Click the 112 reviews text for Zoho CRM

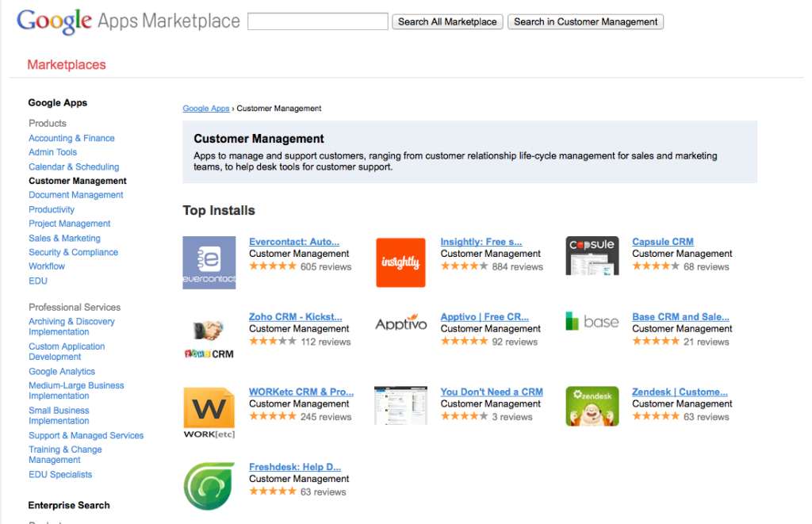[326, 342]
